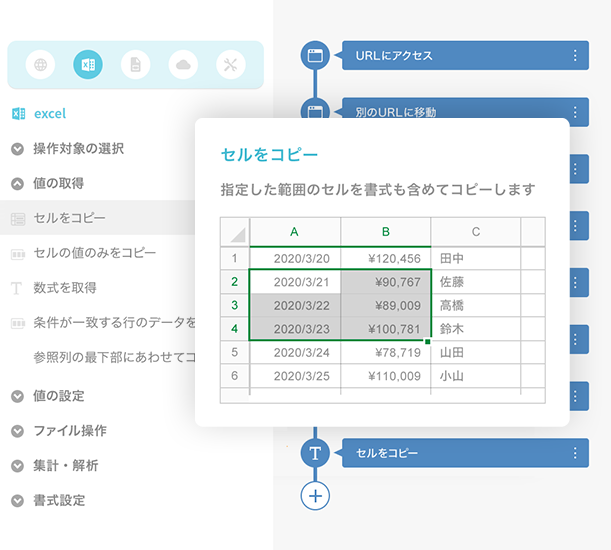Click the セルをコピー row icon in sidebar
611x550 pixels.
tap(18, 219)
